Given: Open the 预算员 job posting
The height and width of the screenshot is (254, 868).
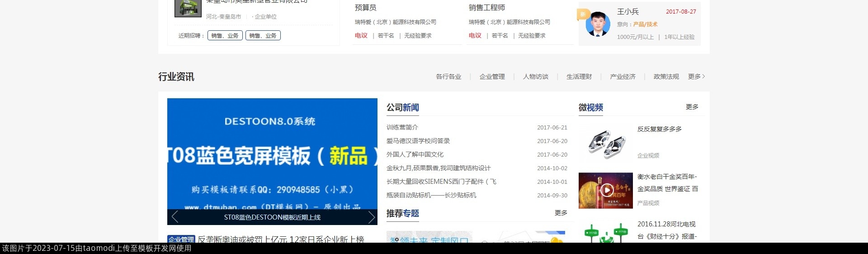Looking at the screenshot, I should pos(365,8).
